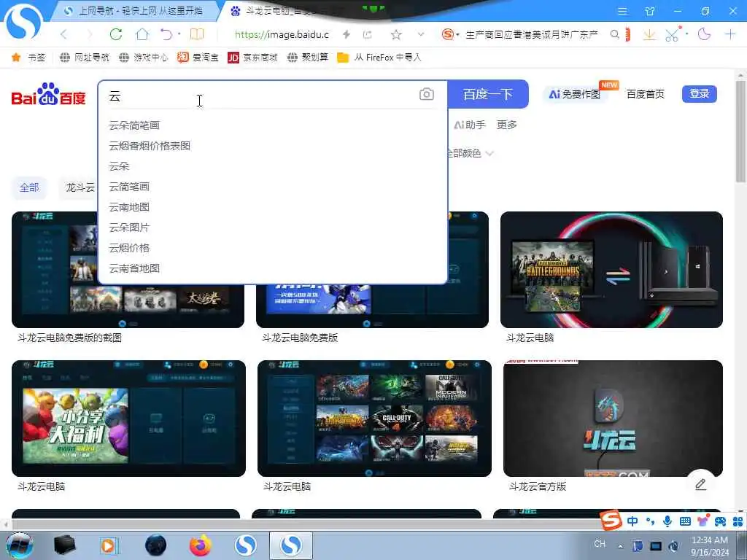This screenshot has width=747, height=560.
Task: Go to 百度首页 link
Action: (x=645, y=94)
